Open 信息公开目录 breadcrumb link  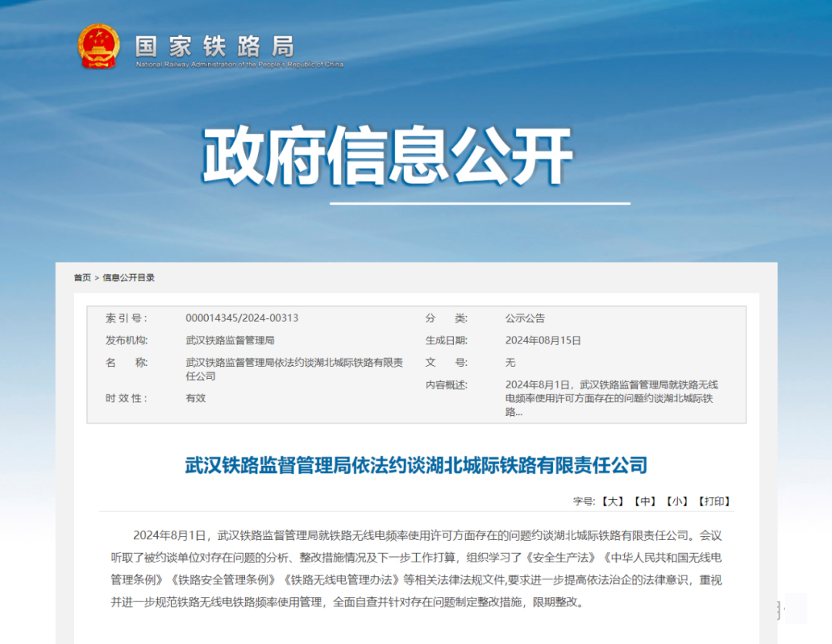click(129, 277)
